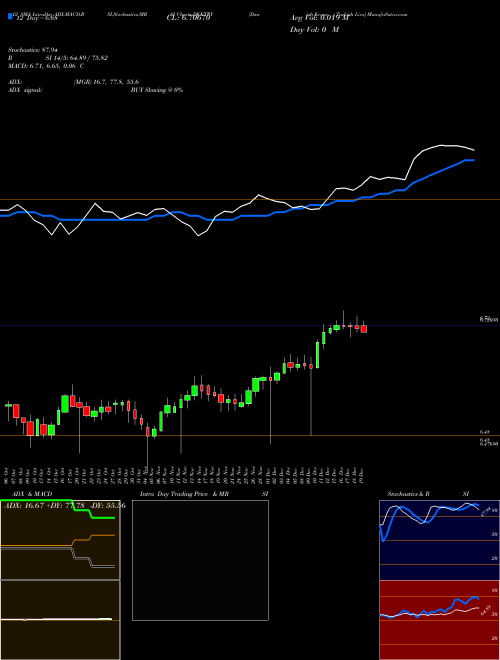Click the 'ADX signal:' label

(x=25, y=90)
